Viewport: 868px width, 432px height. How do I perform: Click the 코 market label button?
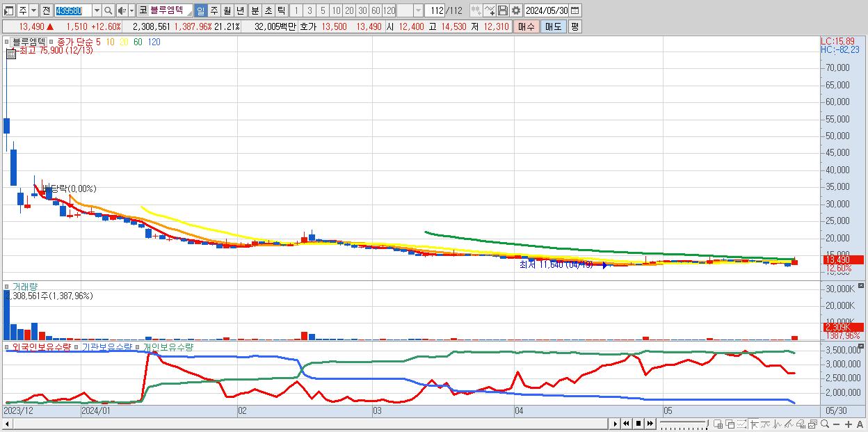coord(143,10)
